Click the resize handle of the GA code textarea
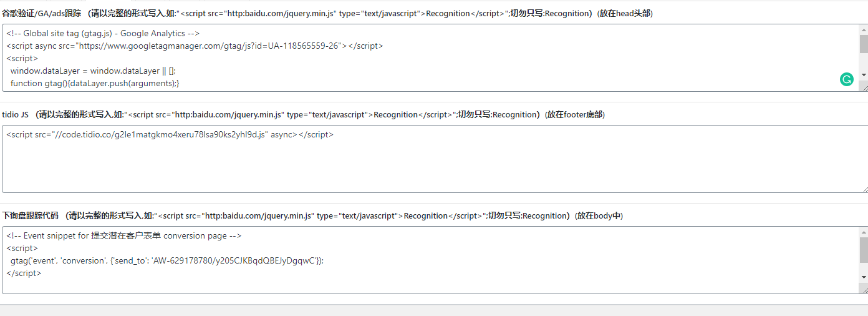Image resolution: width=868 pixels, height=316 pixels. 864,87
